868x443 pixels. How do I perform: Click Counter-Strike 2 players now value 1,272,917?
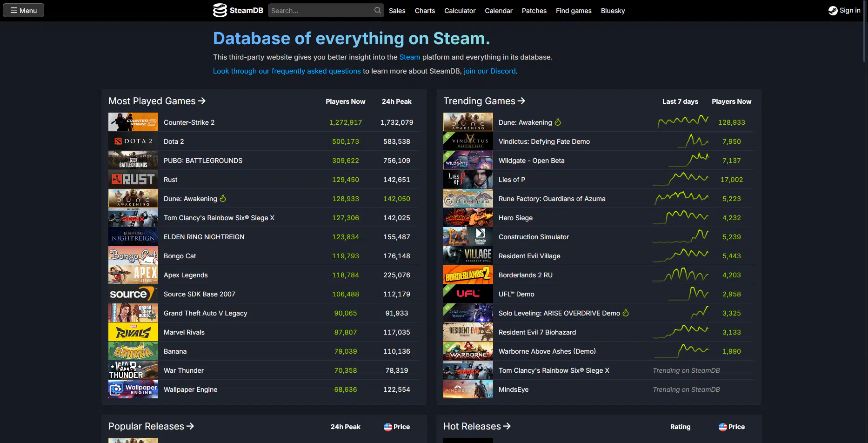(345, 122)
